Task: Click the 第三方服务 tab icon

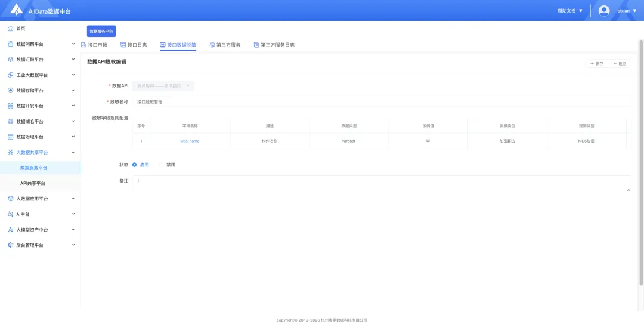Action: (x=212, y=45)
